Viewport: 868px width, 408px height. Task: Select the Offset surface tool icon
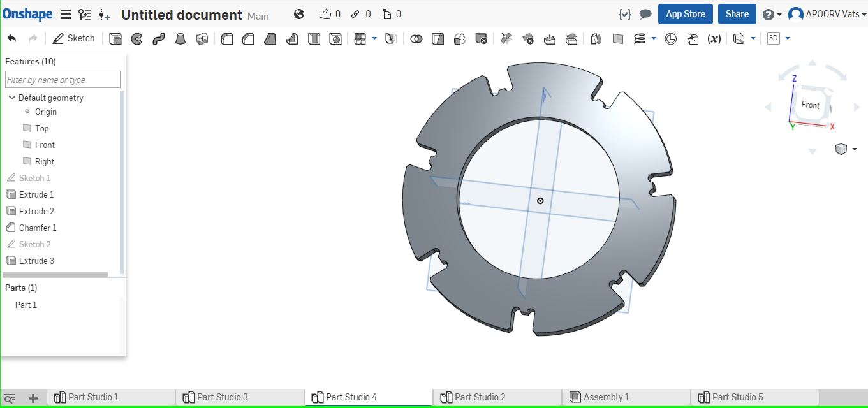coord(596,39)
